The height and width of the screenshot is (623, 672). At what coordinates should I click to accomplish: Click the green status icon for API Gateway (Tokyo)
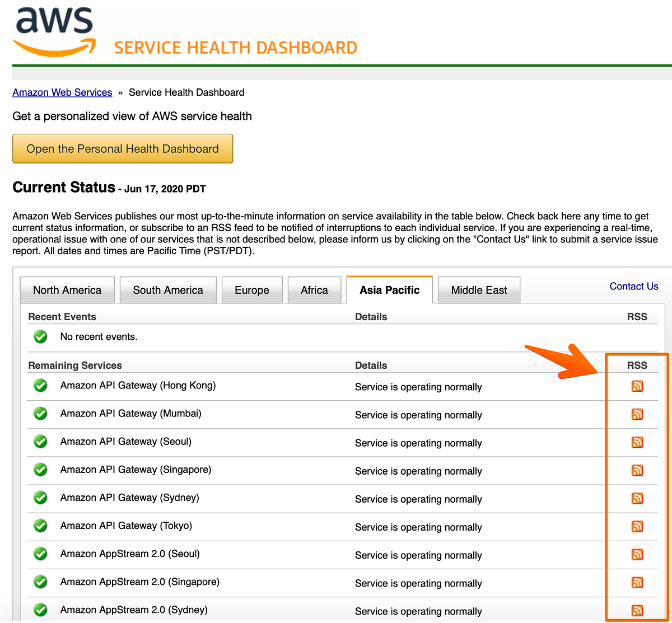[x=40, y=526]
